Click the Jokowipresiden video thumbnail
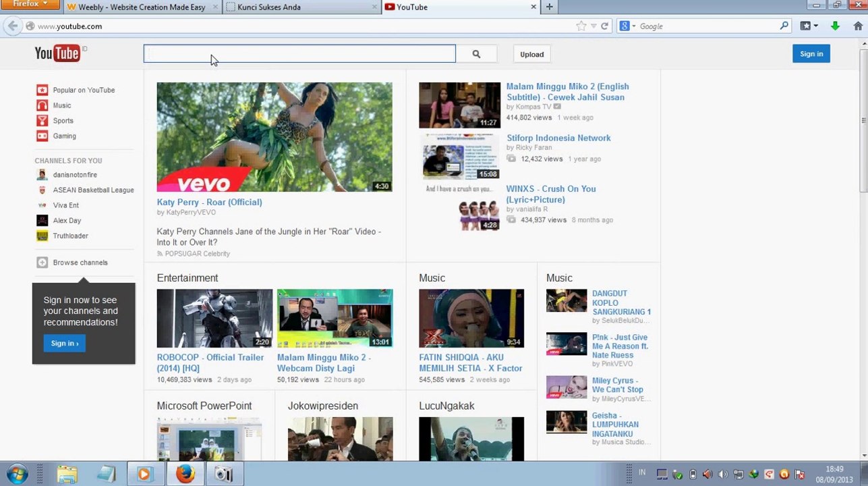The width and height of the screenshot is (868, 486). tap(341, 439)
